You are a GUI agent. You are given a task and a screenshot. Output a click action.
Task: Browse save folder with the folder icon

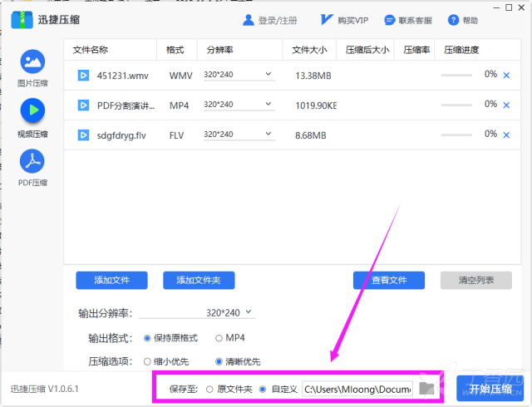(426, 389)
